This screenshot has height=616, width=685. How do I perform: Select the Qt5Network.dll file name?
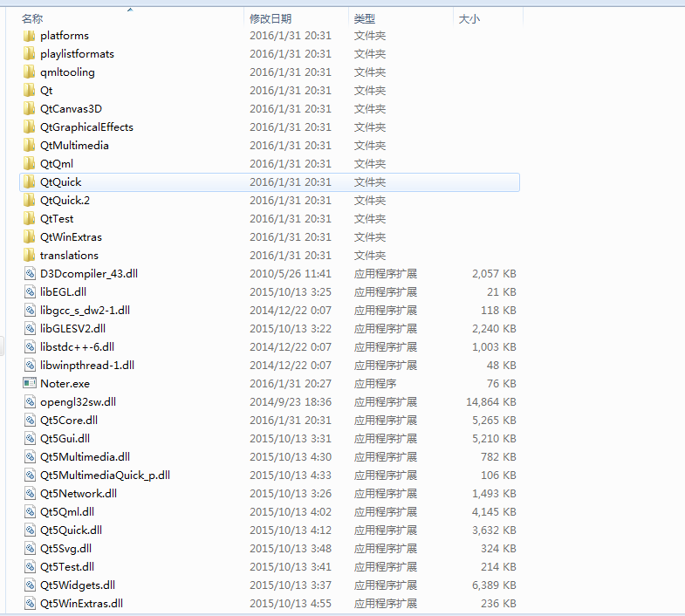coord(79,494)
